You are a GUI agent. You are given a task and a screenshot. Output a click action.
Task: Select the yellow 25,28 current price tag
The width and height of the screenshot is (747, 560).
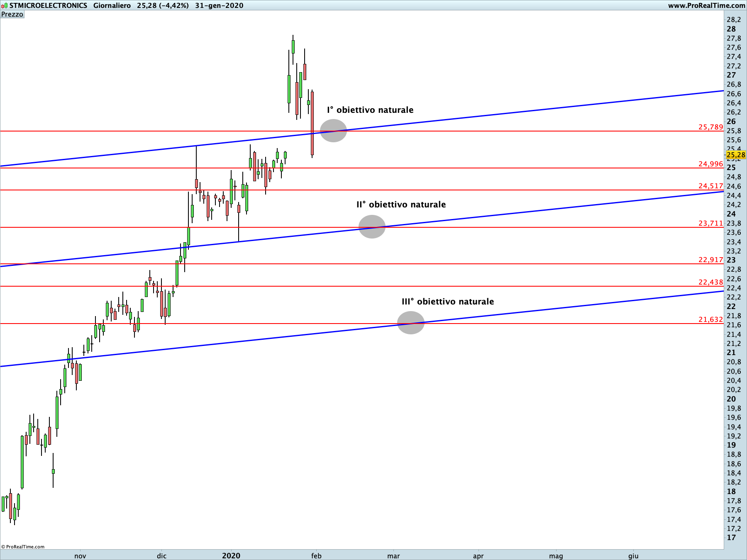click(736, 155)
